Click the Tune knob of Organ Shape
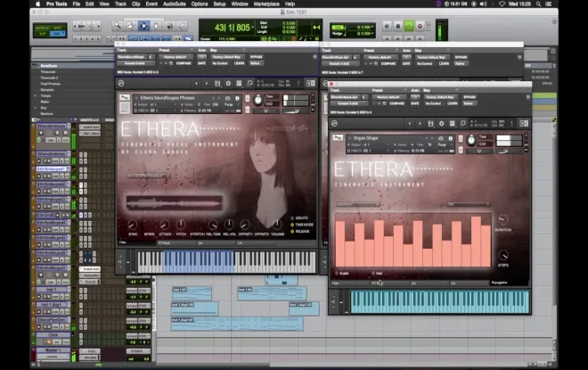This screenshot has height=370, width=588. tap(470, 140)
